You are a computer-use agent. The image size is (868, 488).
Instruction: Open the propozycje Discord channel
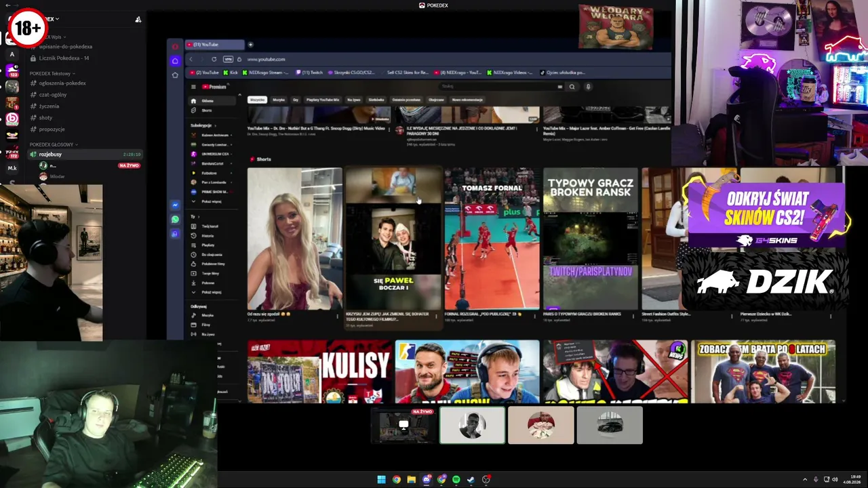click(52, 129)
